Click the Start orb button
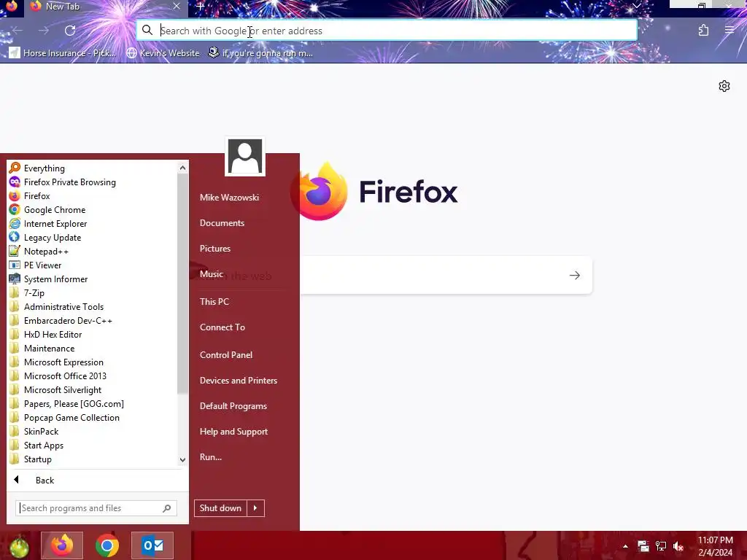 pyautogui.click(x=19, y=546)
